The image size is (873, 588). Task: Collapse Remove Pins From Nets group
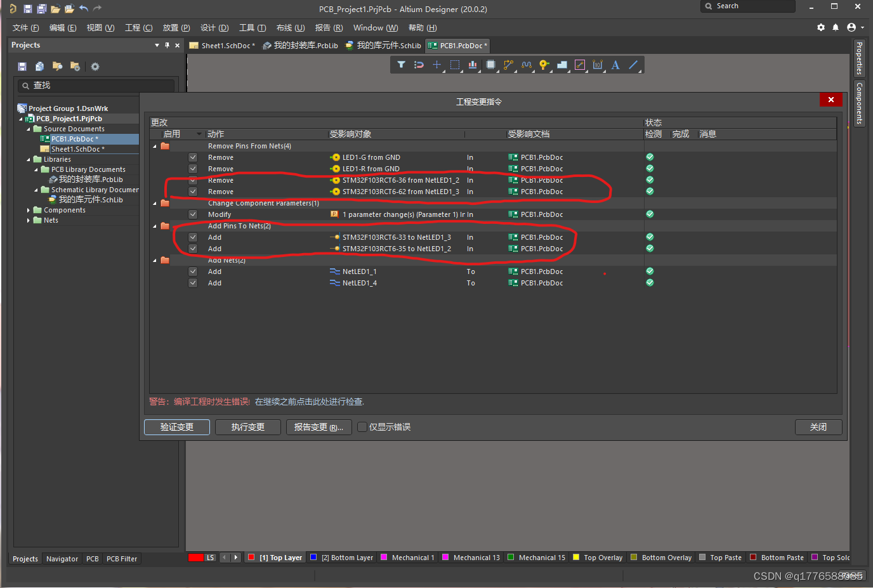(155, 147)
